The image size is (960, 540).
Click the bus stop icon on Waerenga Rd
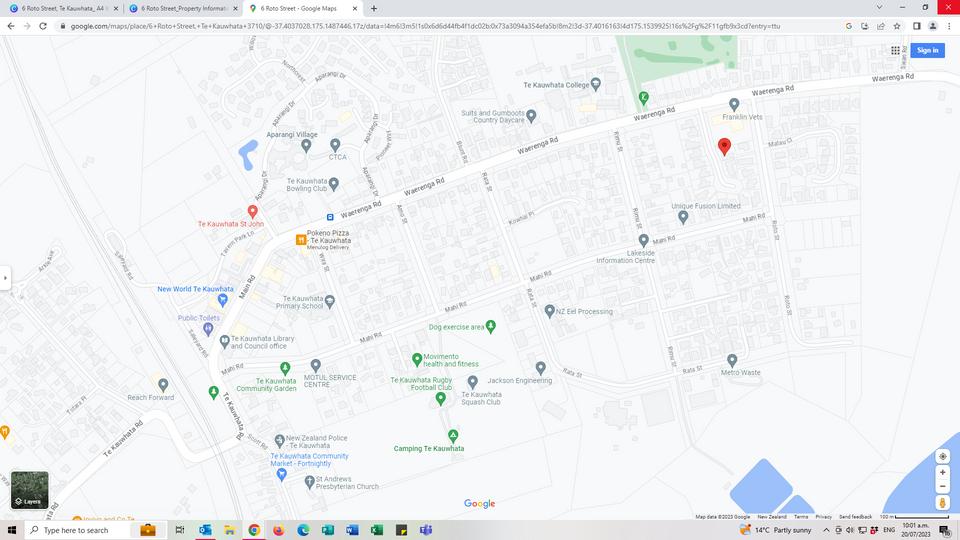coord(330,217)
